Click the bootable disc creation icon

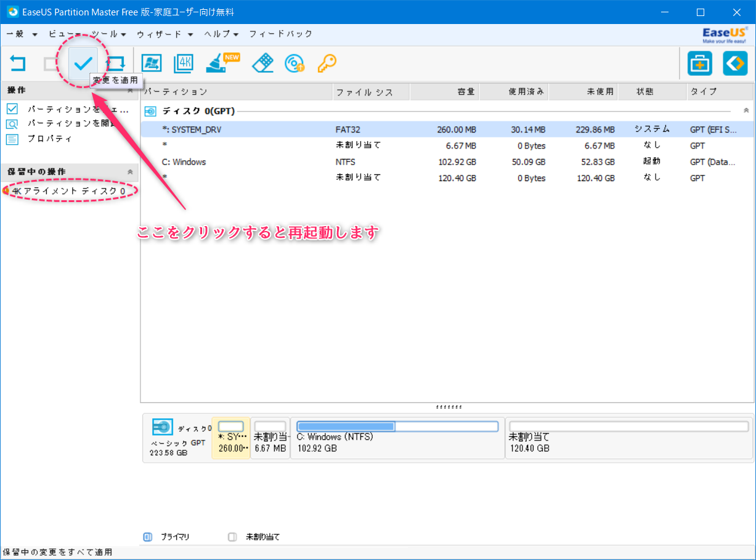pyautogui.click(x=295, y=63)
